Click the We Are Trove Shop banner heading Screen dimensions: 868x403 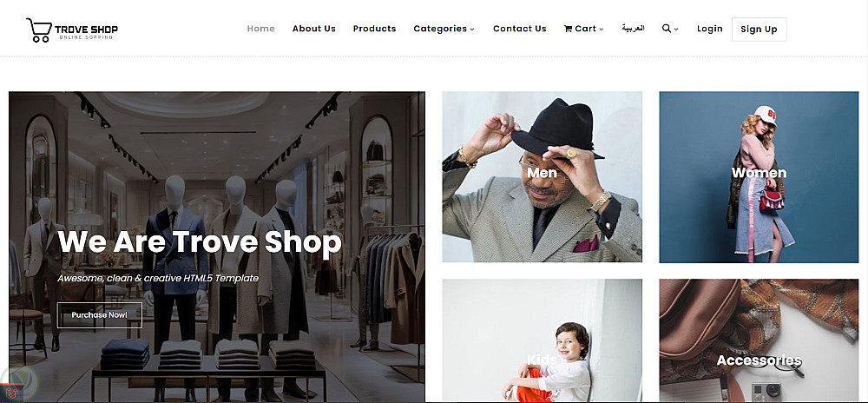point(200,242)
